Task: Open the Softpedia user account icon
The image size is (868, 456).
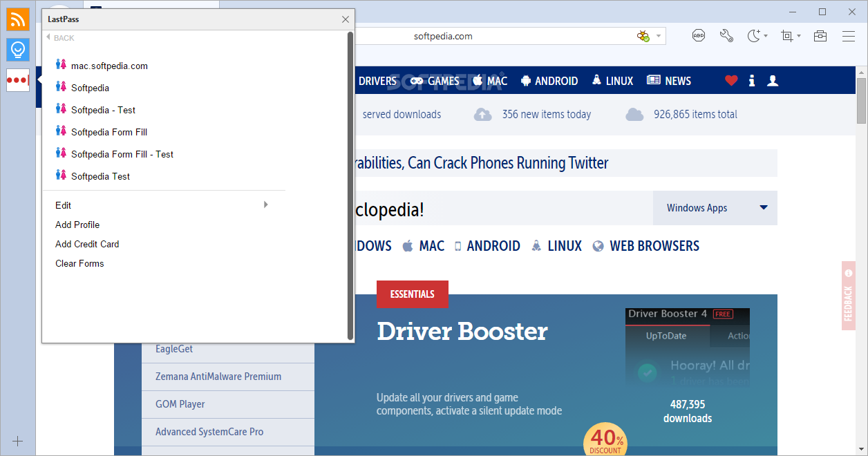Action: 773,81
